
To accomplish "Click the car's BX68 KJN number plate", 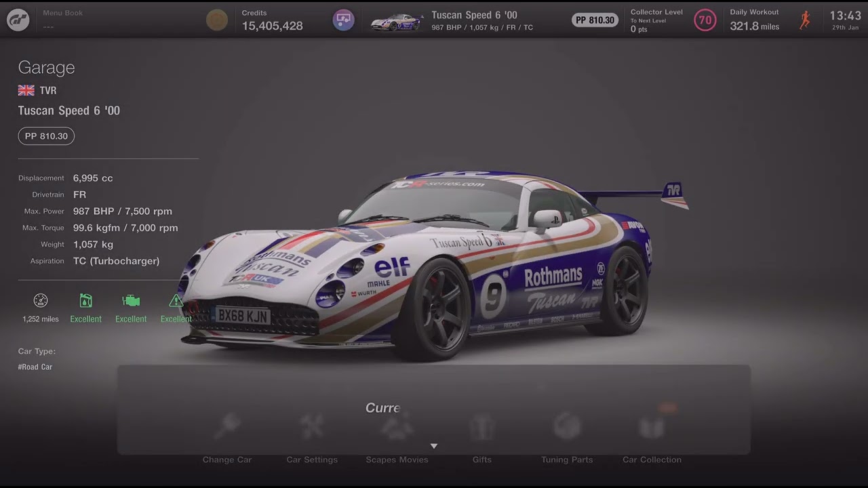I will coord(242,316).
